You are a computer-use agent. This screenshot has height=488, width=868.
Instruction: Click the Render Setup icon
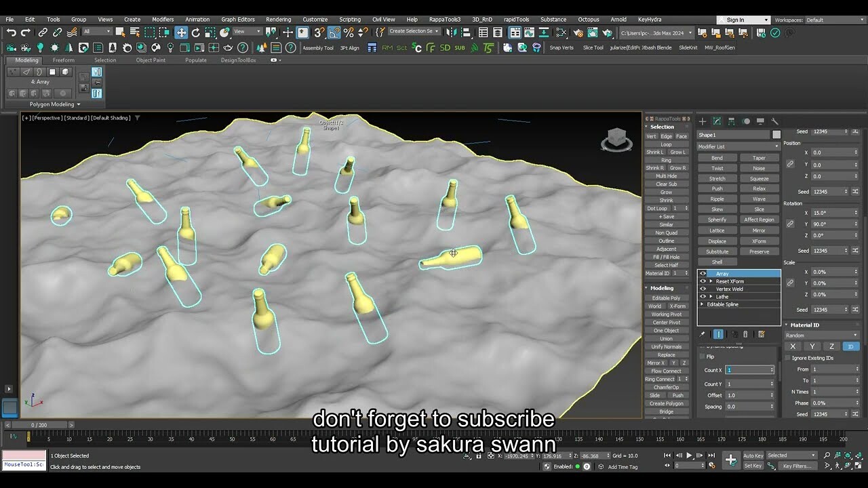click(x=578, y=33)
